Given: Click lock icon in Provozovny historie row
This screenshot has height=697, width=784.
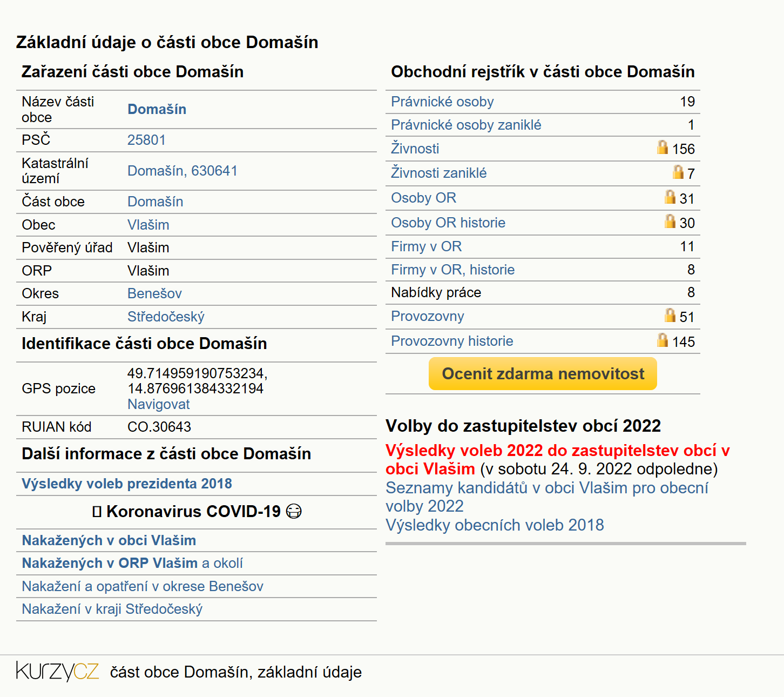Looking at the screenshot, I should 663,340.
